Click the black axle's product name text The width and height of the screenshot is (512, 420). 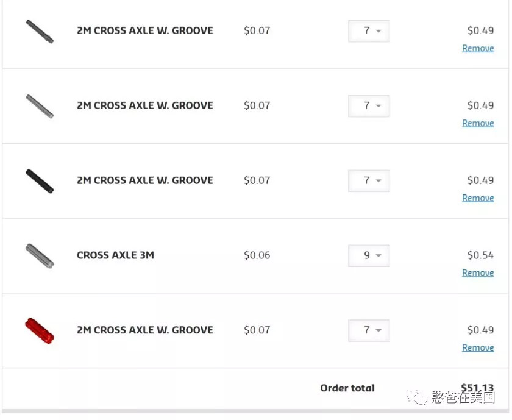(144, 180)
